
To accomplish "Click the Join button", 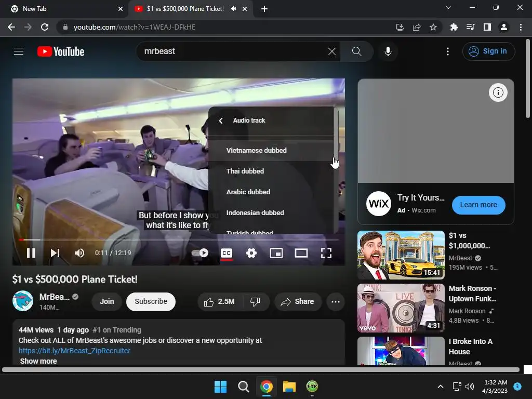I will coord(107,301).
